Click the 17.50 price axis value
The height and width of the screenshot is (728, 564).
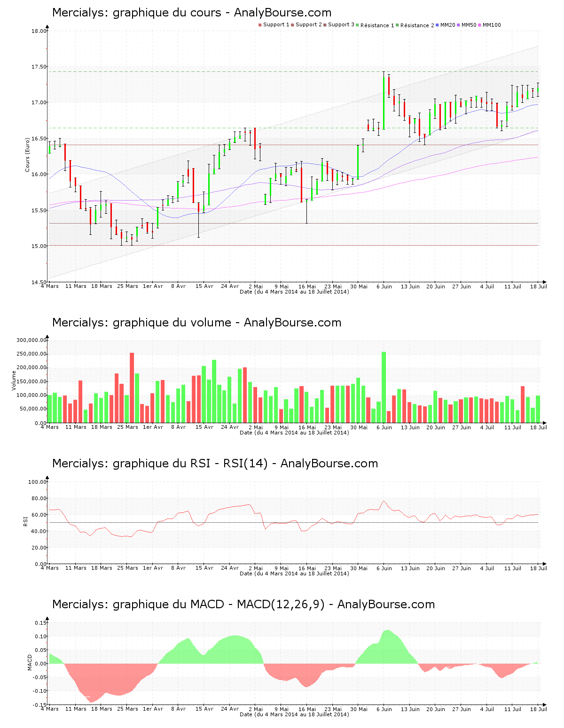coord(39,67)
